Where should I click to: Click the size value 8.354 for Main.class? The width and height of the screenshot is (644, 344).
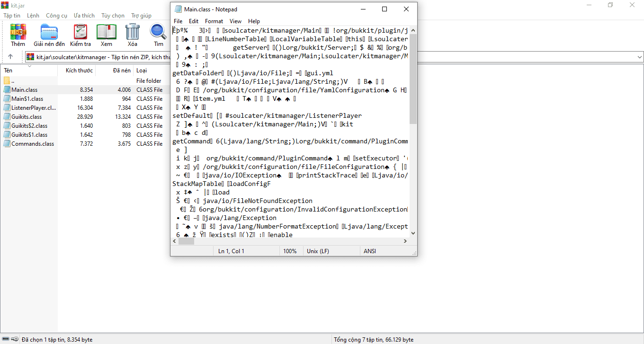(86, 90)
